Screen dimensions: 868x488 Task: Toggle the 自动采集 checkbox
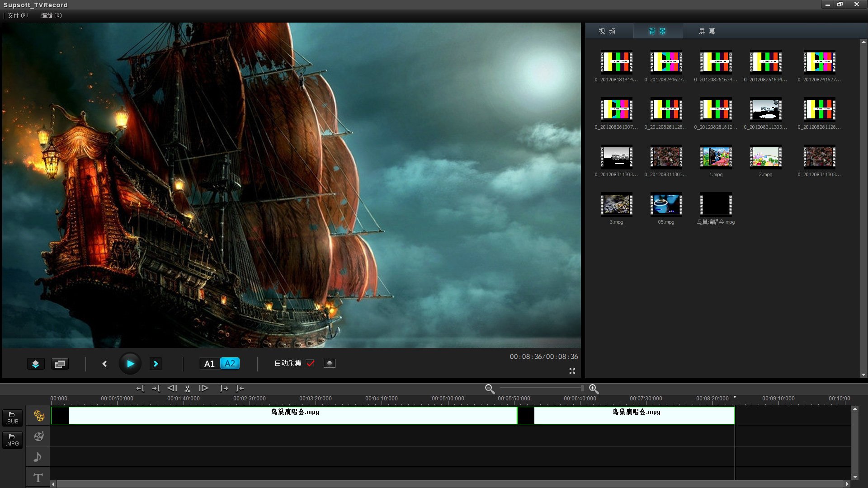coord(310,363)
